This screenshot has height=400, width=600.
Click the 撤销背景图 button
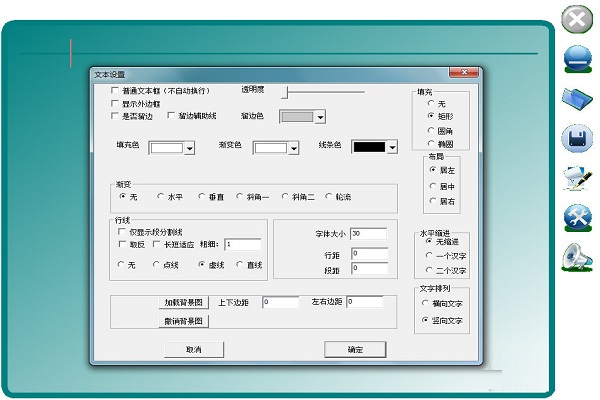coord(184,321)
